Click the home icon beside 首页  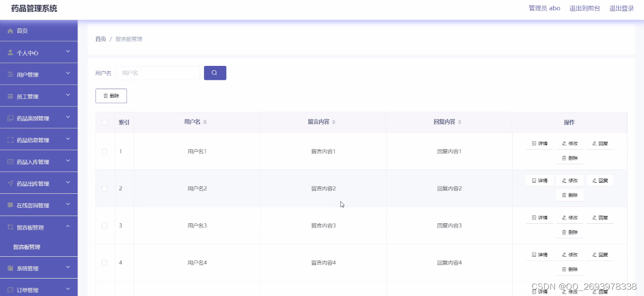[10, 30]
